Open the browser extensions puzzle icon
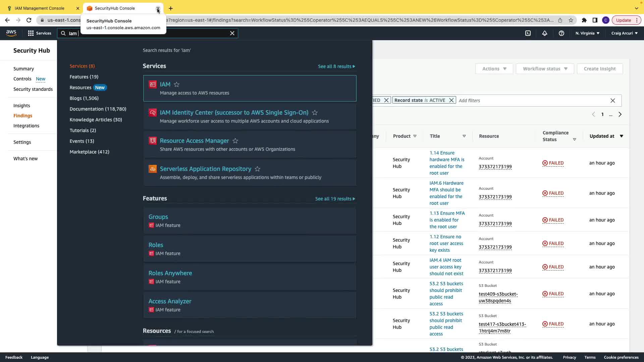Image resolution: width=644 pixels, height=362 pixels. point(584,20)
